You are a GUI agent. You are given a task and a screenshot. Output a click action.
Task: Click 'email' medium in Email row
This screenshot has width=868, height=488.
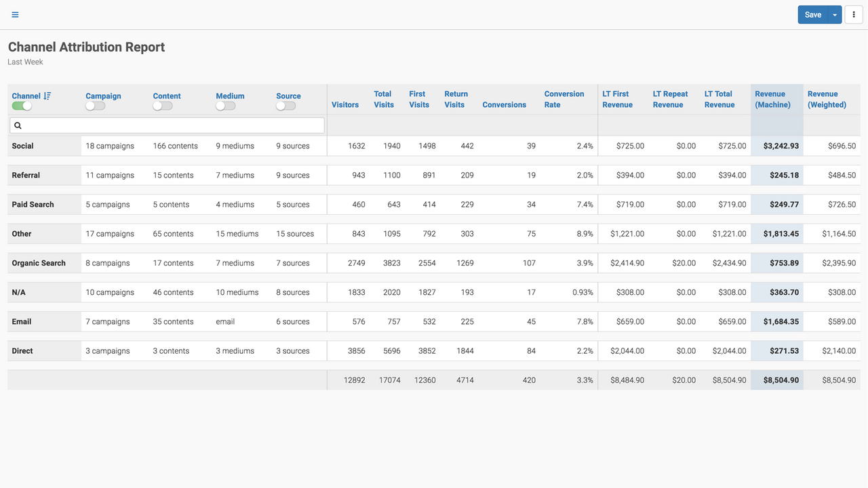(x=225, y=322)
